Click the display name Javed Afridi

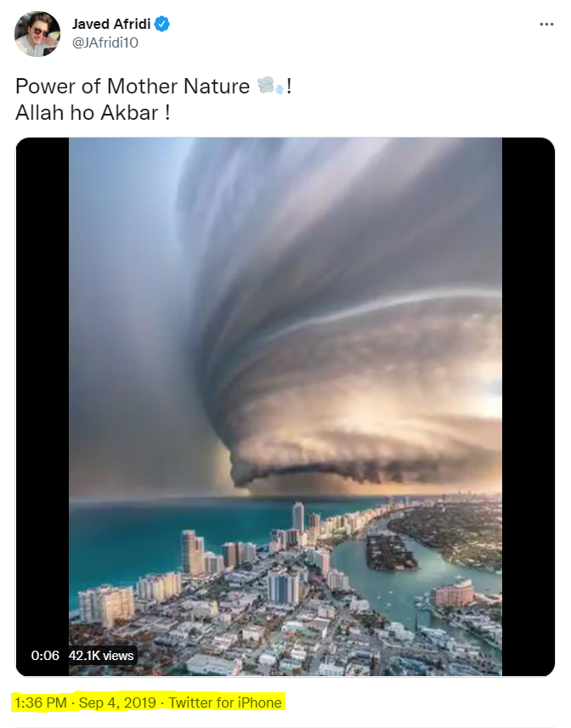tap(111, 24)
